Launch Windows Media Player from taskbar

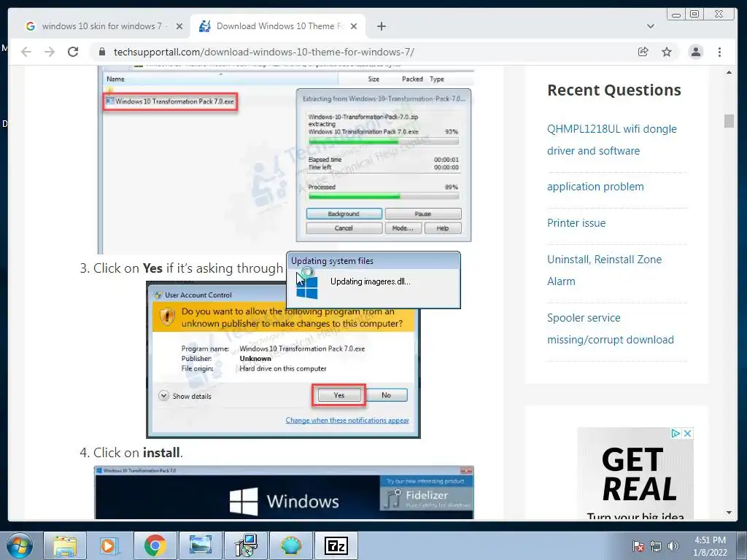[x=109, y=545]
